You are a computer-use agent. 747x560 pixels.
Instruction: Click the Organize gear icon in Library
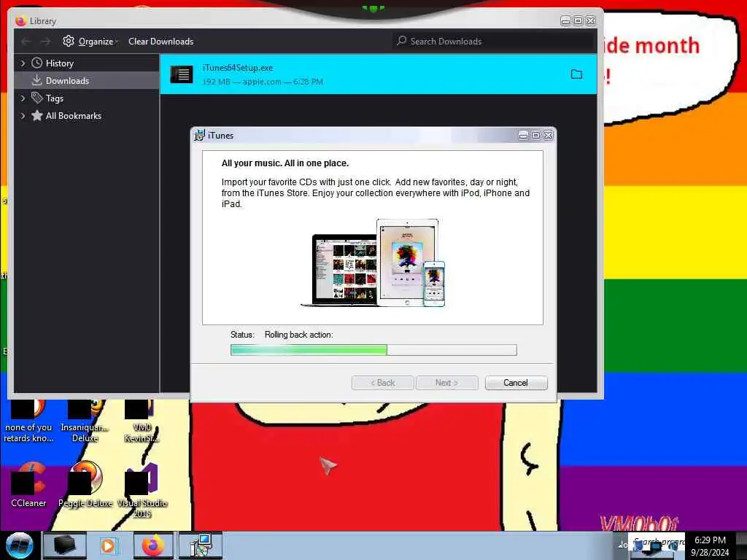click(x=69, y=41)
